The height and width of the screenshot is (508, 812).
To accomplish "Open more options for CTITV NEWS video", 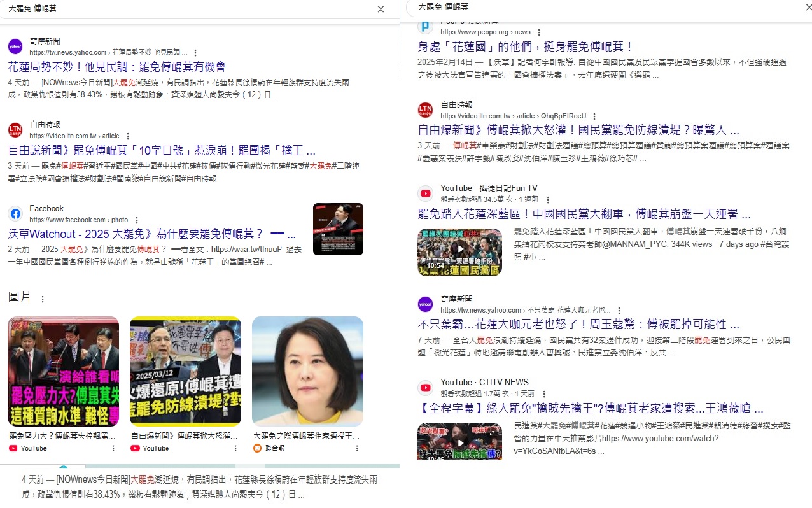I will coord(543,394).
